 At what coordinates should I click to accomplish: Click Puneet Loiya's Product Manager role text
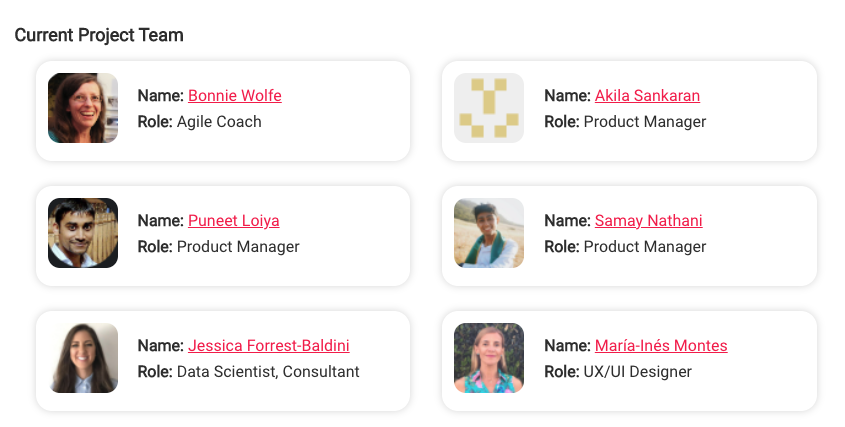(x=238, y=247)
